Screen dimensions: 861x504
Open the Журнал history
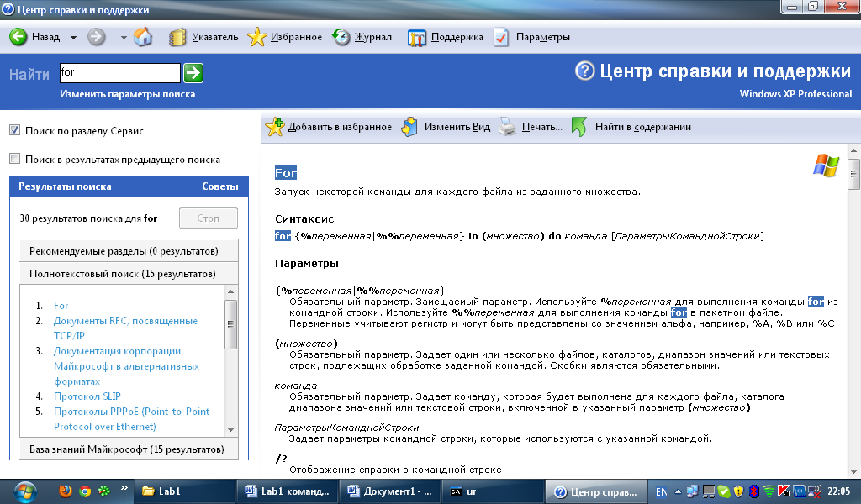point(362,37)
